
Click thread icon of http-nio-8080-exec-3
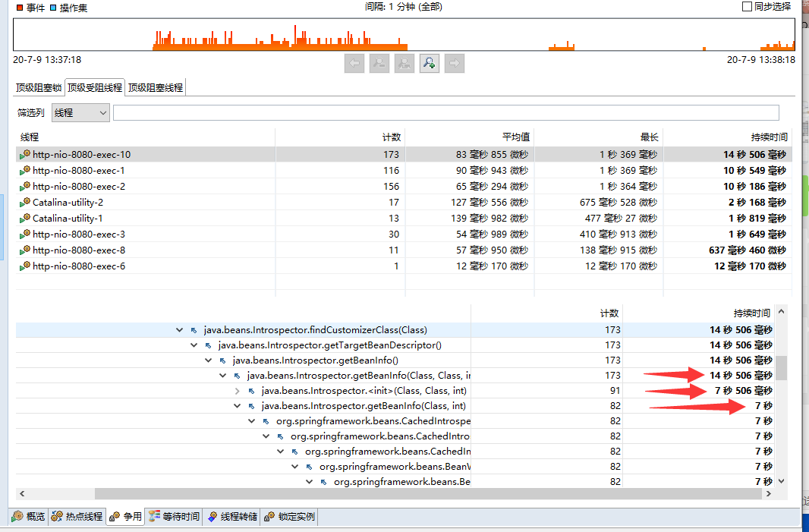pyautogui.click(x=25, y=235)
